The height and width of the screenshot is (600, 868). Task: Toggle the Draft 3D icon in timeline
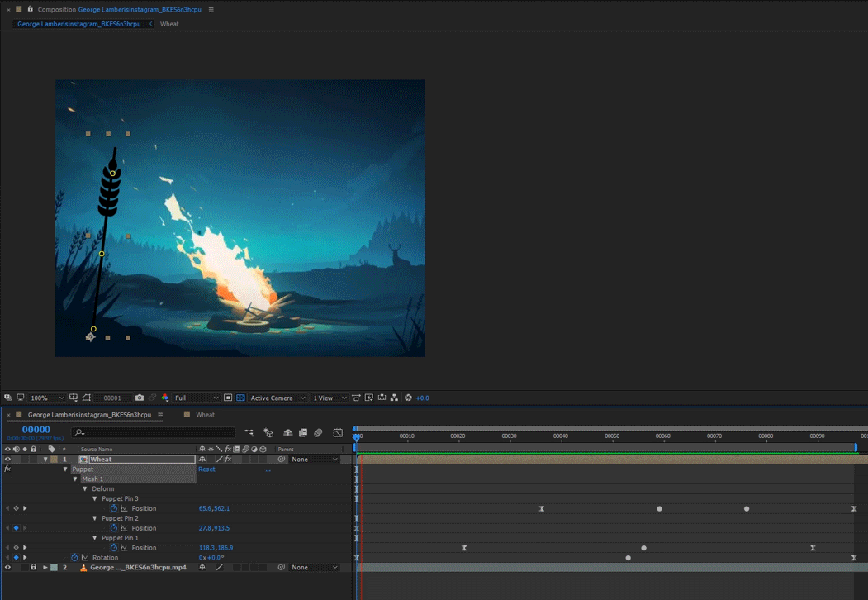click(268, 433)
